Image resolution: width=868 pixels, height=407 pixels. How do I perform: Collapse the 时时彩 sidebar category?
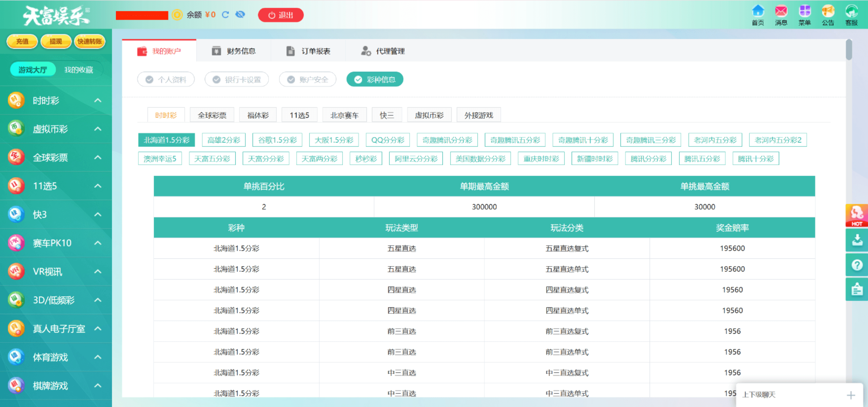98,100
